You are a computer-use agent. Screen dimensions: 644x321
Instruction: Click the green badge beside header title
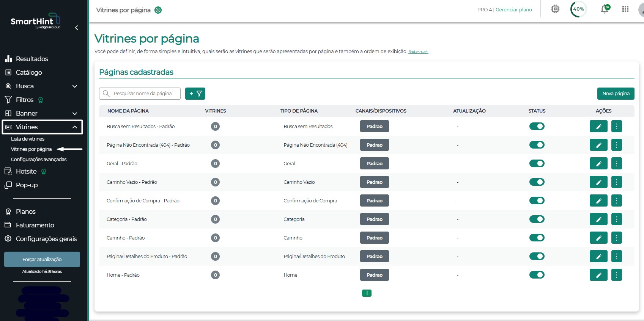(x=158, y=10)
